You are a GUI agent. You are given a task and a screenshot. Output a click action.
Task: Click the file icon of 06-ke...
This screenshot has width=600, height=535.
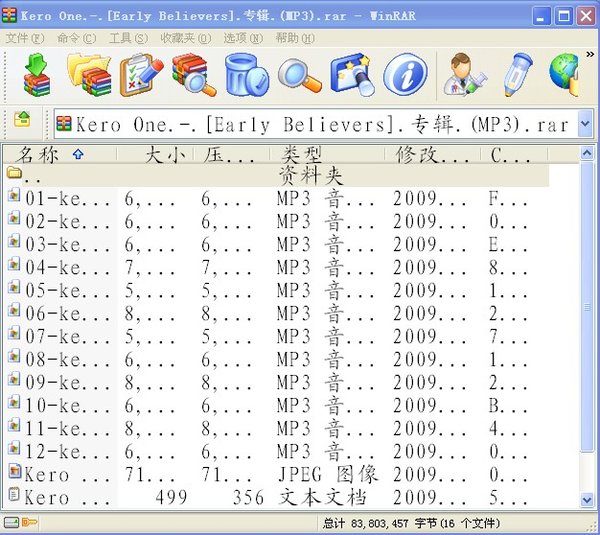click(14, 310)
